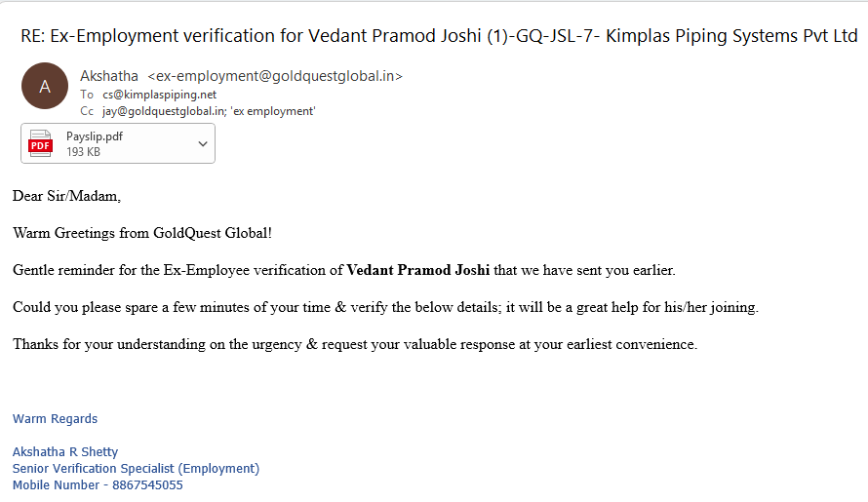Click the "Warm Greetings from GoldQuest Global!" line

point(142,233)
